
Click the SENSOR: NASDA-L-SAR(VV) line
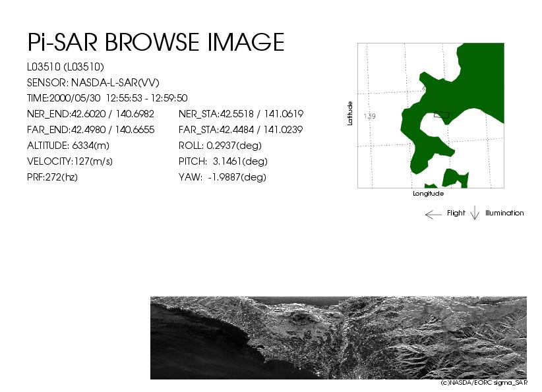click(x=93, y=82)
